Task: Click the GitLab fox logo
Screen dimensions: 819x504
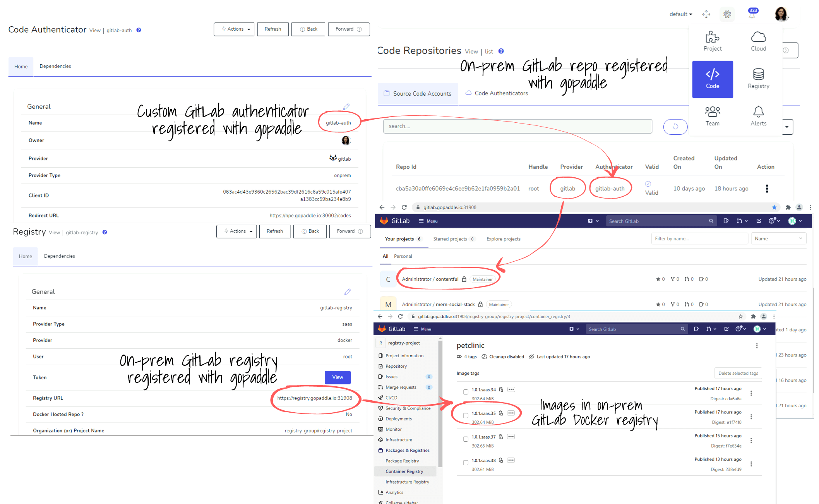Action: (385, 221)
